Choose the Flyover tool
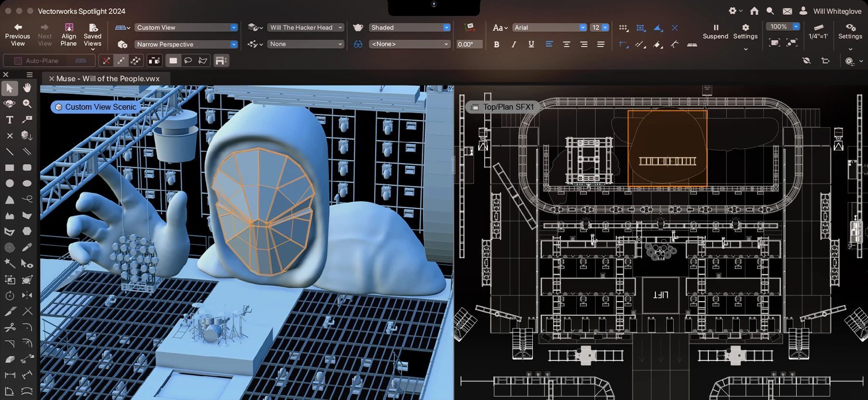868x400 pixels. (9, 104)
